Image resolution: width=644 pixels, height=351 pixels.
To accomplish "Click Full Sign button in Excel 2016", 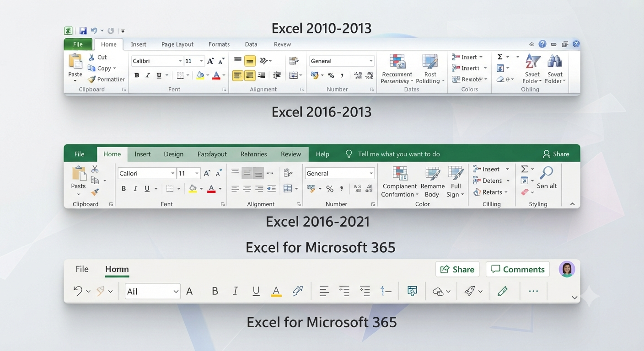I will 456,181.
